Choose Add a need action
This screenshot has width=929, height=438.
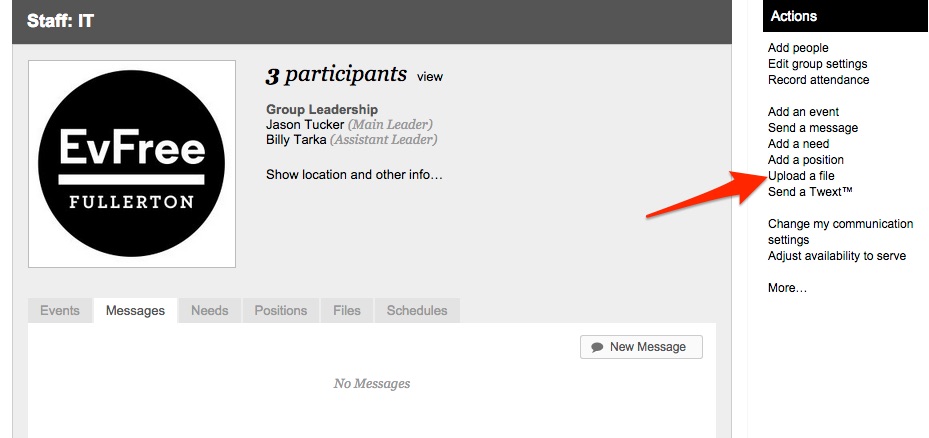[x=798, y=144]
